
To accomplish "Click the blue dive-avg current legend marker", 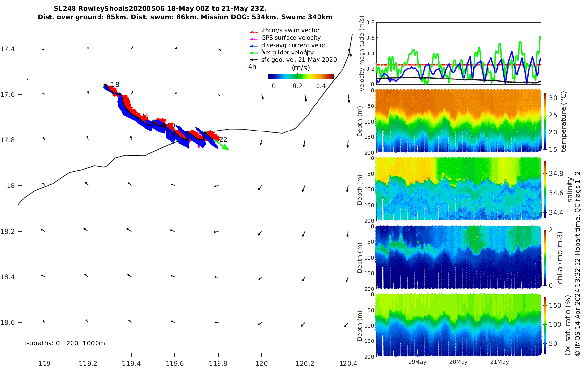I will click(254, 46).
